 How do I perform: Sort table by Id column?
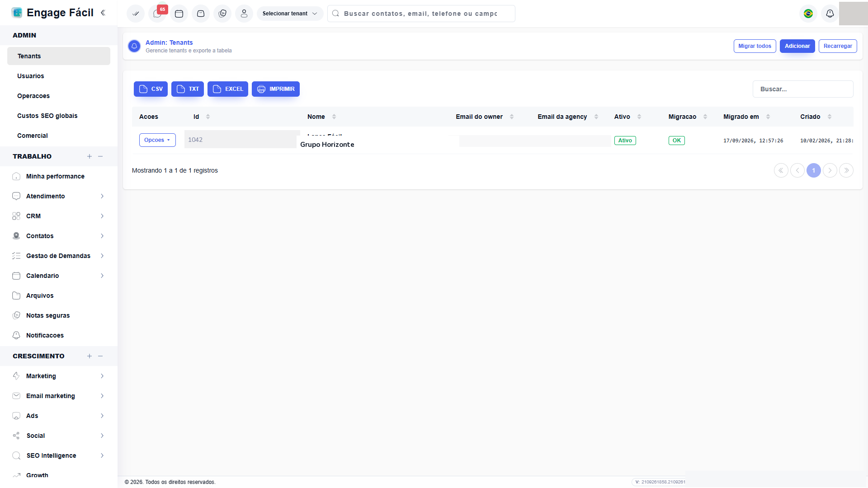point(208,117)
